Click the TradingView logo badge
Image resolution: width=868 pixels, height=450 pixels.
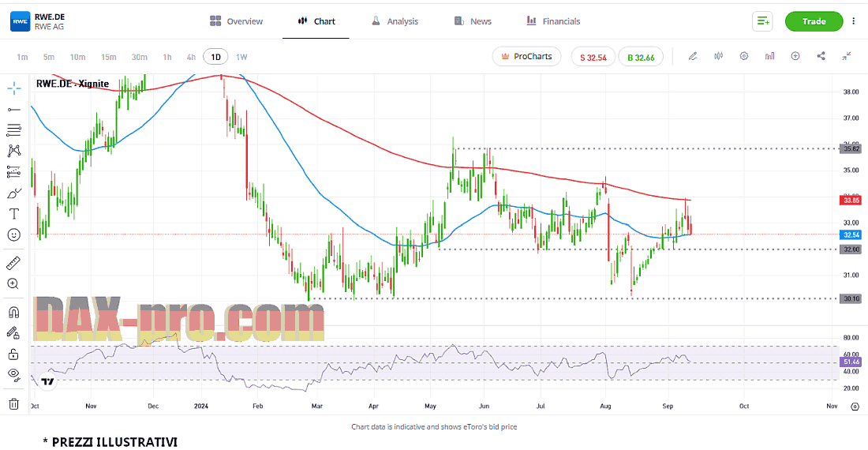coord(47,381)
